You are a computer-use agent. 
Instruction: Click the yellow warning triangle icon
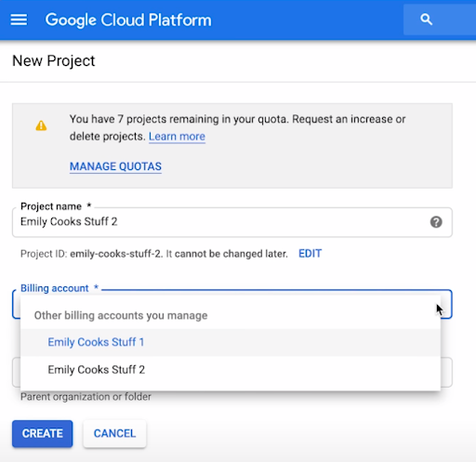[x=41, y=125]
